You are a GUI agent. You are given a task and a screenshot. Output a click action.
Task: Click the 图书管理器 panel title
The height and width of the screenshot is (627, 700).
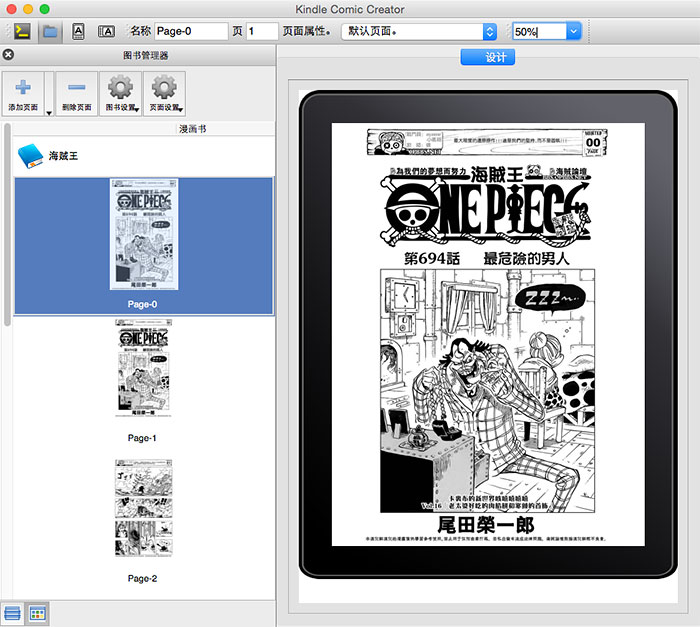pyautogui.click(x=146, y=55)
